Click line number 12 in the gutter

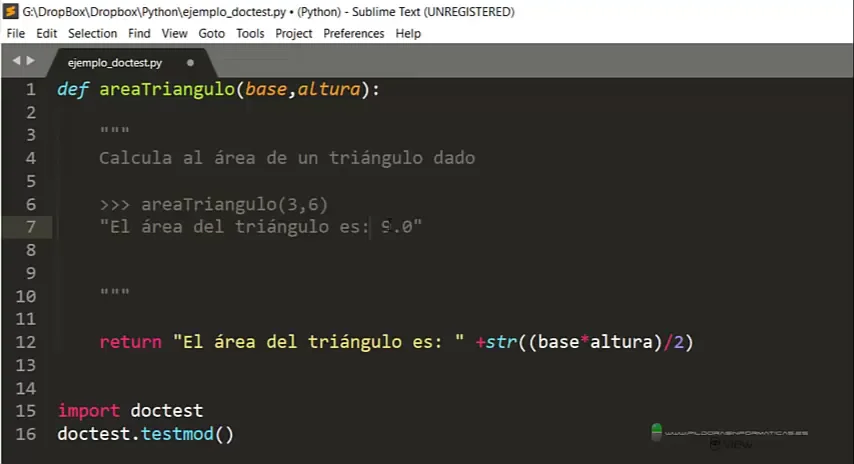coord(26,342)
